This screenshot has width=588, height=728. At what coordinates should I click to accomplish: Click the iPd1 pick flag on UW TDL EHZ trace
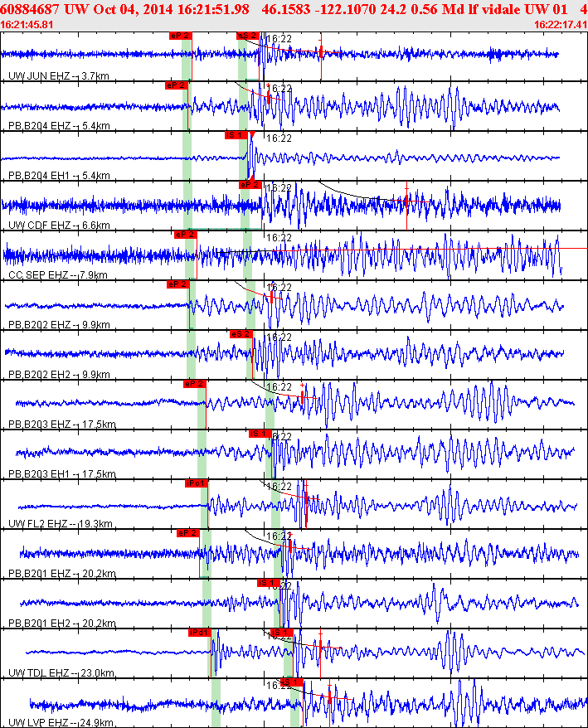click(200, 633)
